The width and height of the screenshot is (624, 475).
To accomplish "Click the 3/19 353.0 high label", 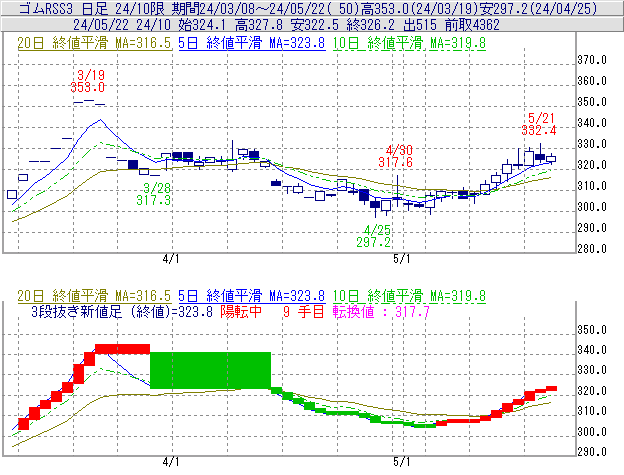I will click(88, 81).
